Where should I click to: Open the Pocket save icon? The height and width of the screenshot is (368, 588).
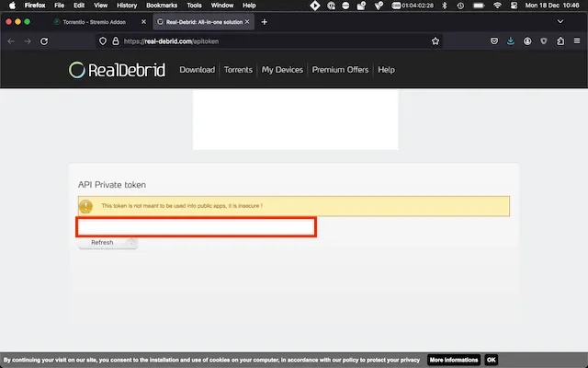(494, 41)
